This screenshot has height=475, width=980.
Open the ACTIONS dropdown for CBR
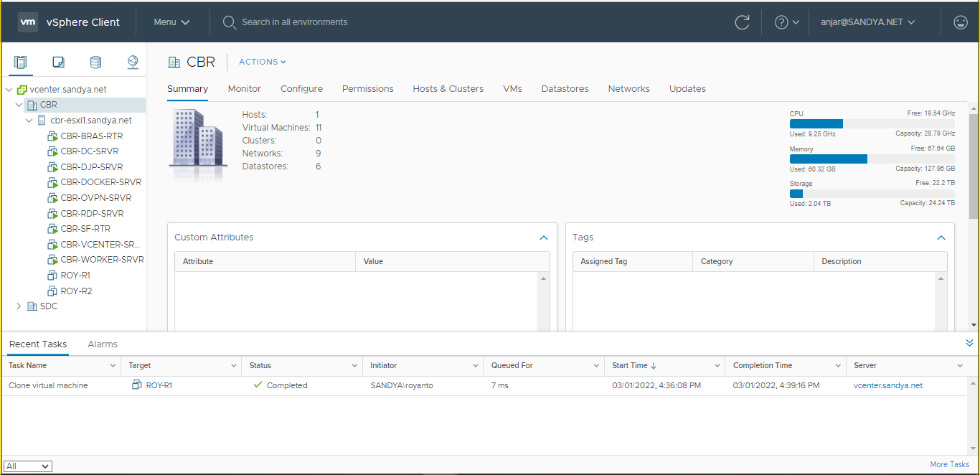tap(262, 62)
